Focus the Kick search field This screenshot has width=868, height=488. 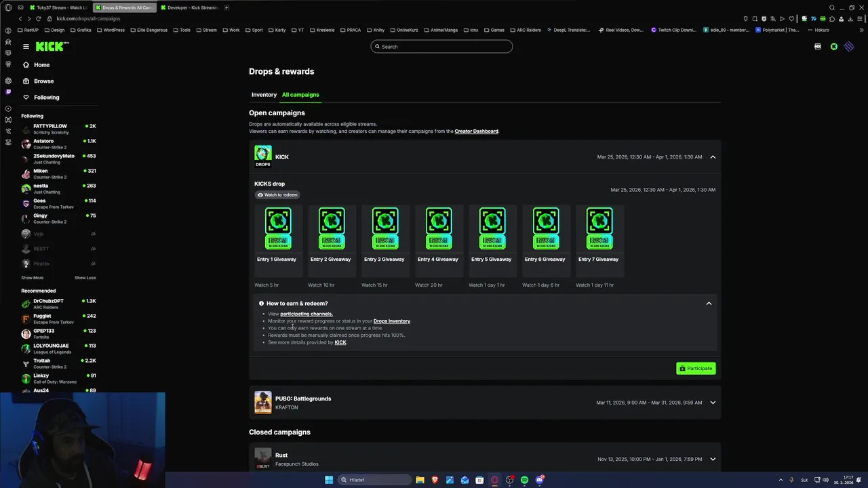click(x=441, y=47)
